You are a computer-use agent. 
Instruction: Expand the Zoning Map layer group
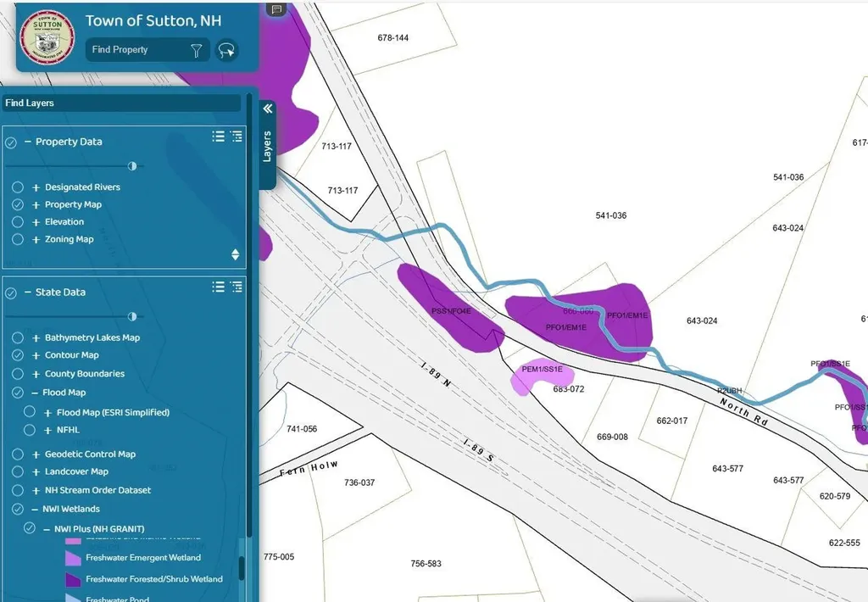(36, 240)
